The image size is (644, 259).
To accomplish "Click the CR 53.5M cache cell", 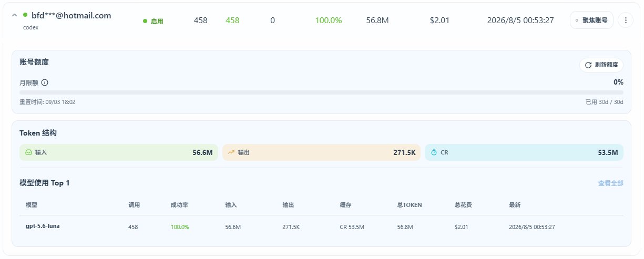I will click(x=352, y=227).
